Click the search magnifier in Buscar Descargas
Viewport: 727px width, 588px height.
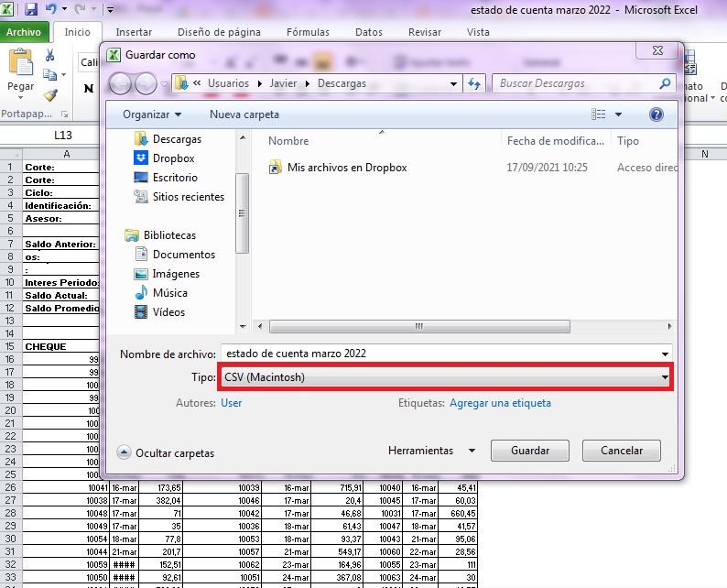click(666, 83)
